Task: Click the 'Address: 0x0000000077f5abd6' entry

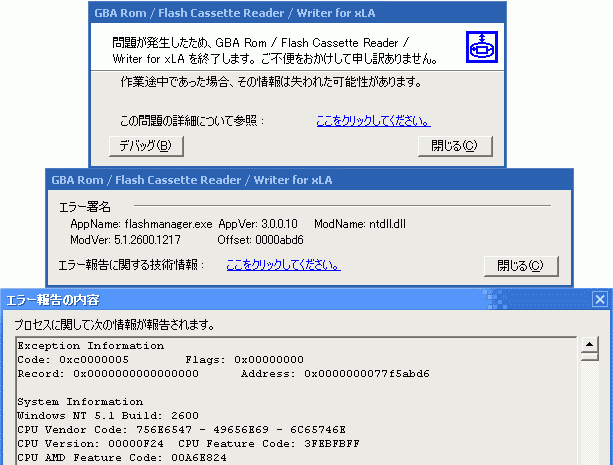Action: (335, 374)
